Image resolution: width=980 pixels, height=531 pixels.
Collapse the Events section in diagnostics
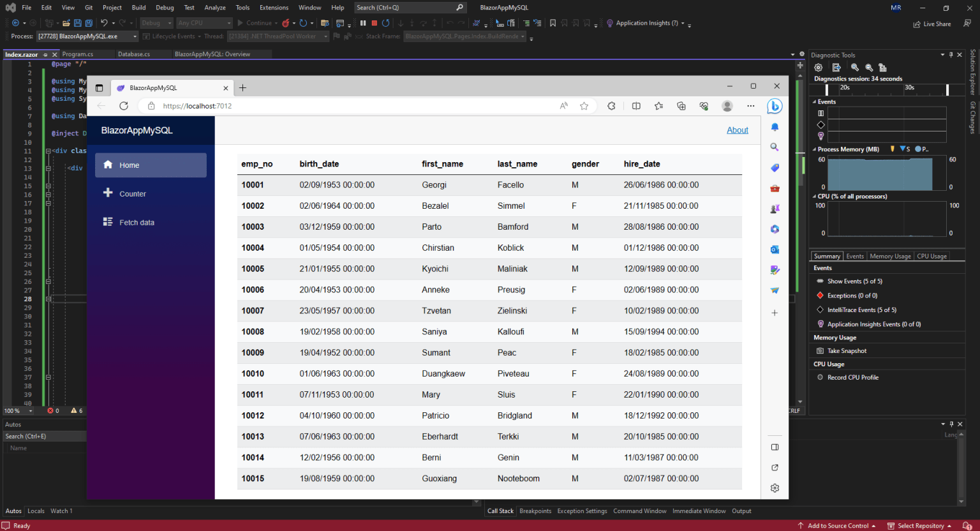coord(814,102)
